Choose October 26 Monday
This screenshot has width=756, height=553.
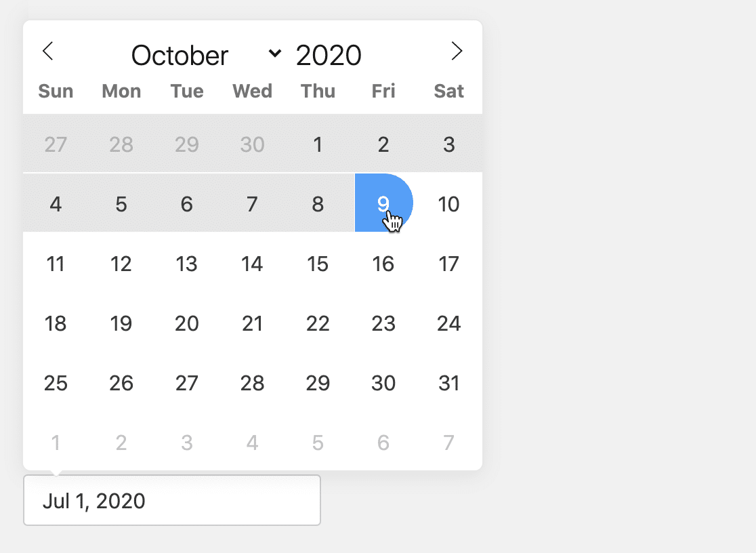(121, 383)
